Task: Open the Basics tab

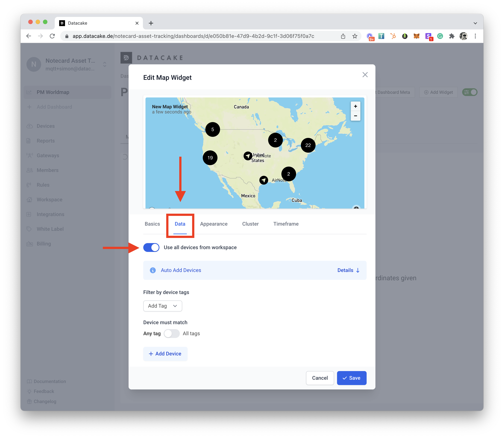Action: click(x=152, y=224)
